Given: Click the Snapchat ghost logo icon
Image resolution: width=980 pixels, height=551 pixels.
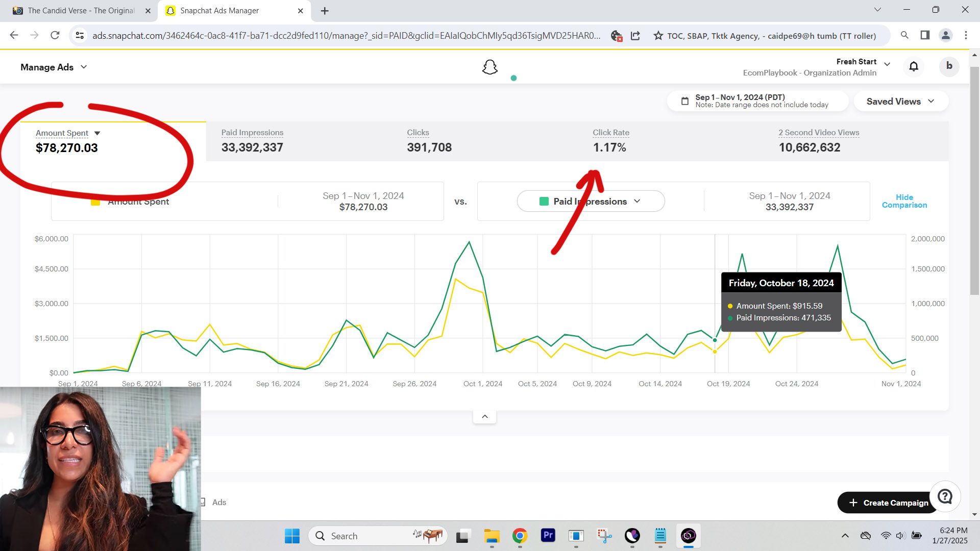Looking at the screenshot, I should (489, 67).
